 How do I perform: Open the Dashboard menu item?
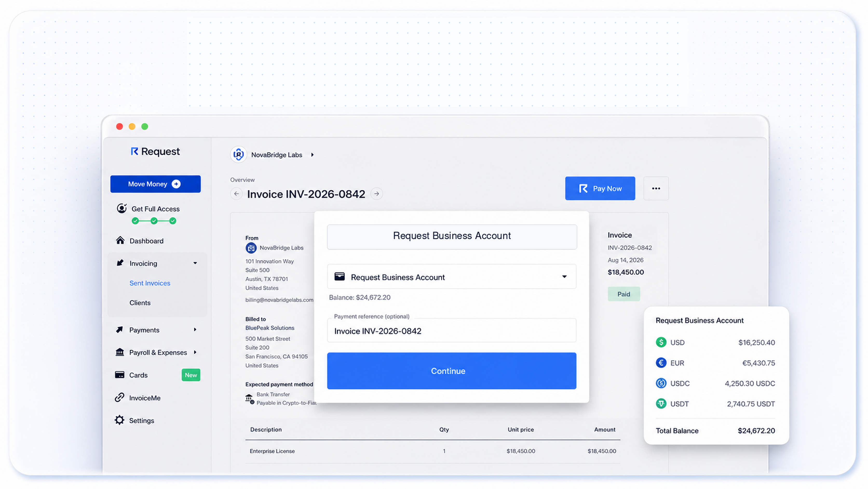147,241
